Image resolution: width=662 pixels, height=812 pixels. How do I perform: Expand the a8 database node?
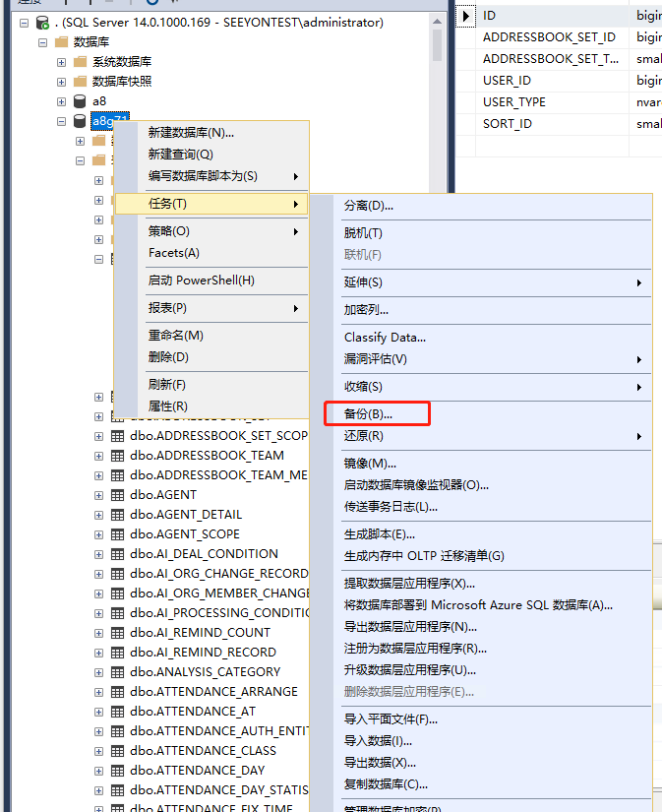tap(62, 101)
